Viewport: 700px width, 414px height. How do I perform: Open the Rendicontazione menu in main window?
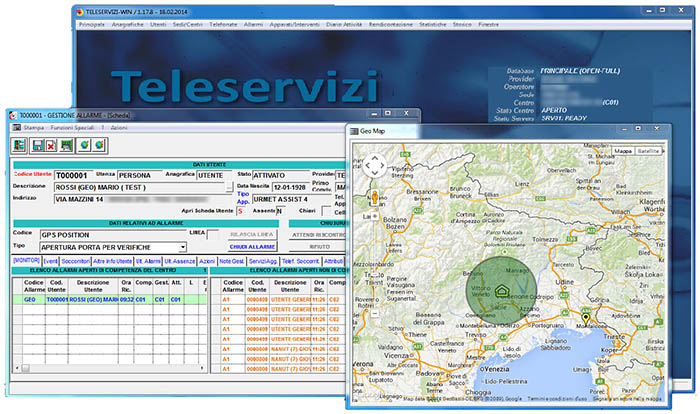click(391, 25)
